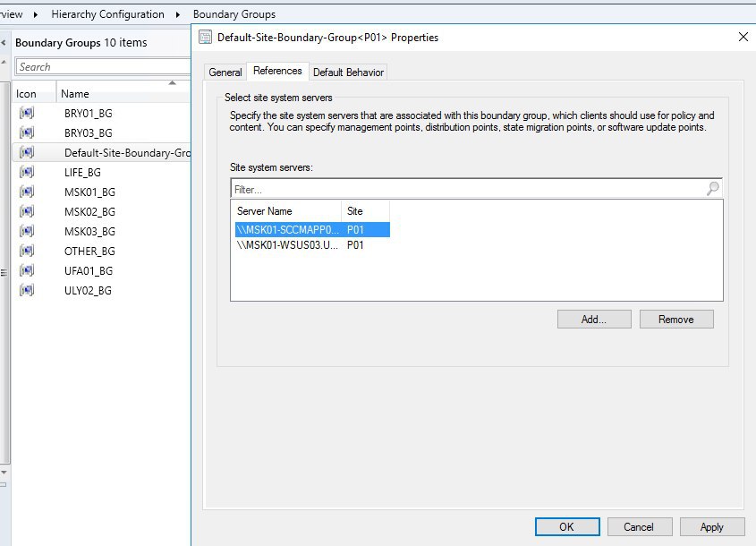Select ULY02_BG in the boundary group list

coord(88,291)
